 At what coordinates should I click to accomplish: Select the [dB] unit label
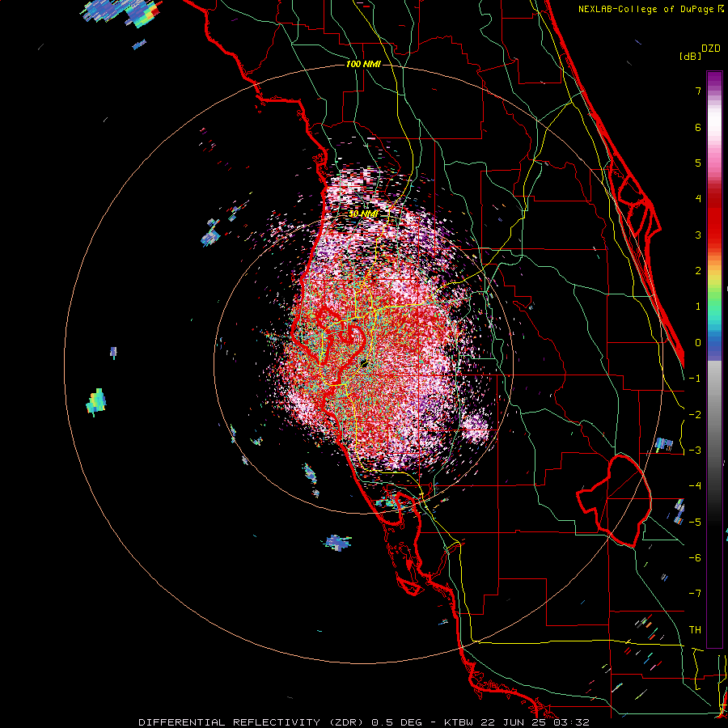point(690,56)
